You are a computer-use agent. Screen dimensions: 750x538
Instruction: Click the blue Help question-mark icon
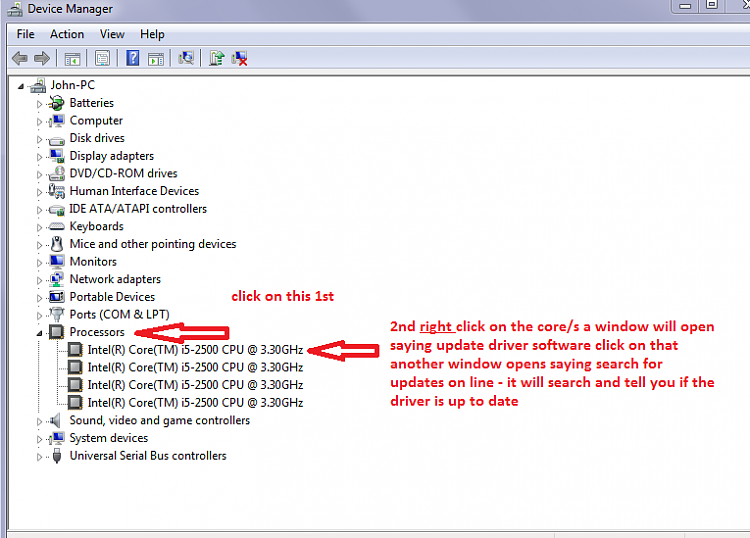click(132, 58)
